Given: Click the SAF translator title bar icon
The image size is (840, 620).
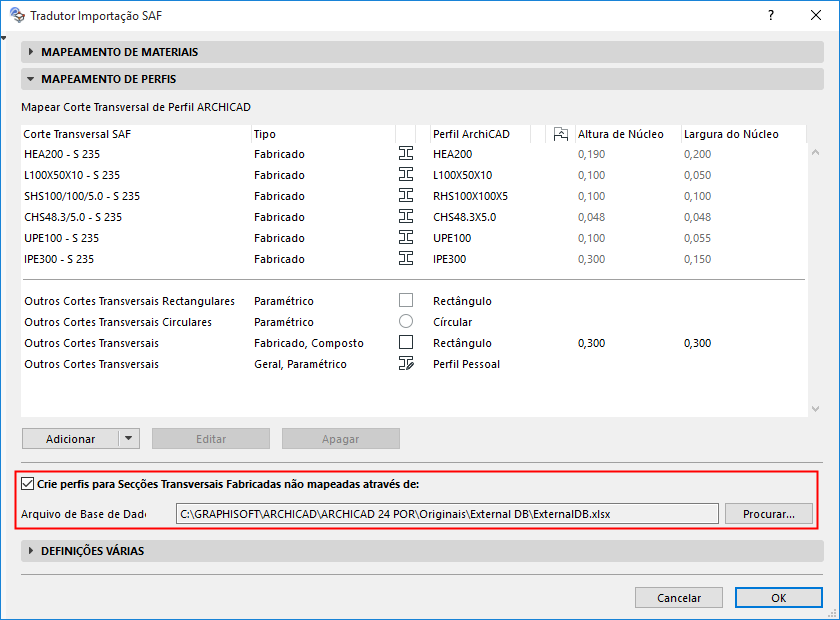Looking at the screenshot, I should pos(17,15).
